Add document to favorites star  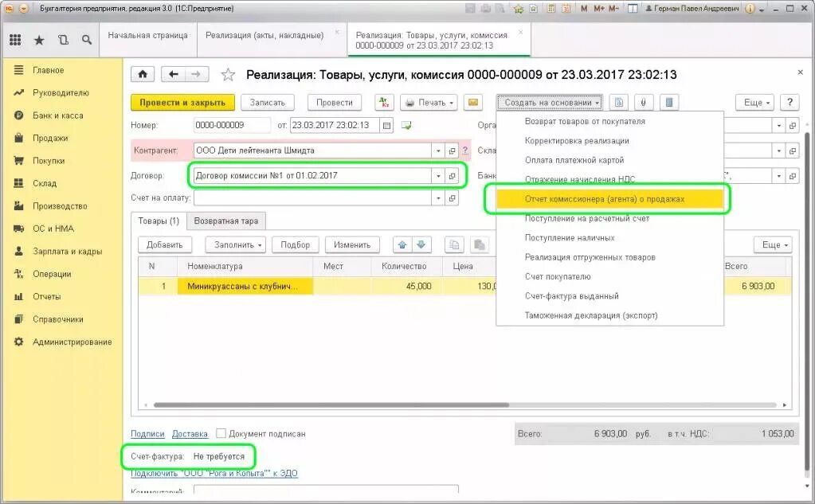pyautogui.click(x=228, y=75)
